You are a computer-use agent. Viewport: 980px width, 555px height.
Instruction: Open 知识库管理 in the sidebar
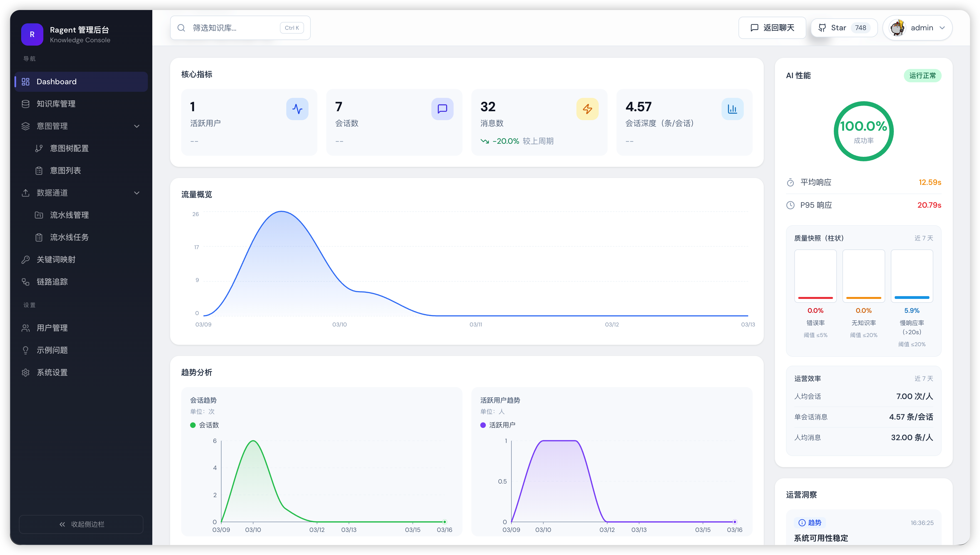(56, 104)
